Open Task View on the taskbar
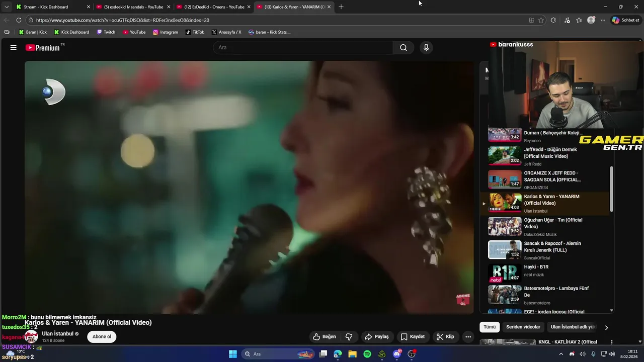644x362 pixels. (x=324, y=354)
